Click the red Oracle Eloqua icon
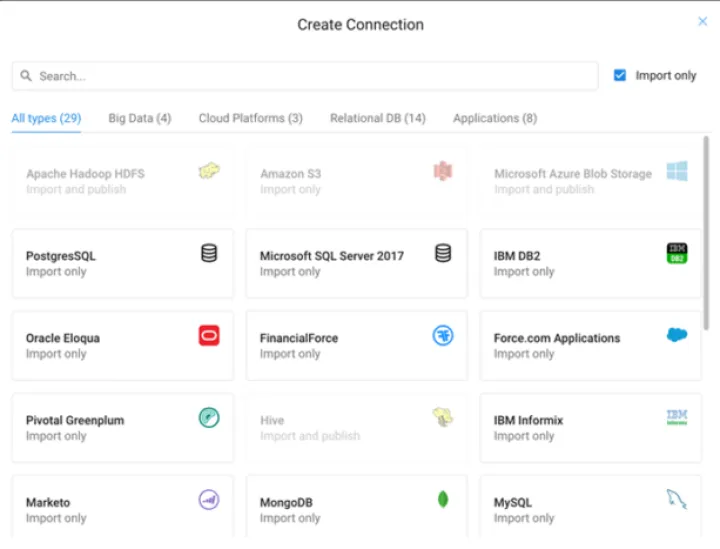Viewport: 720px width, 549px height. click(209, 336)
